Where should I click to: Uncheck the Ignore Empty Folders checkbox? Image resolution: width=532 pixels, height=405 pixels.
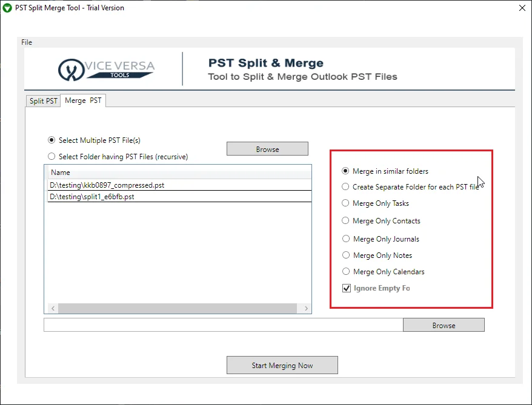tap(347, 288)
